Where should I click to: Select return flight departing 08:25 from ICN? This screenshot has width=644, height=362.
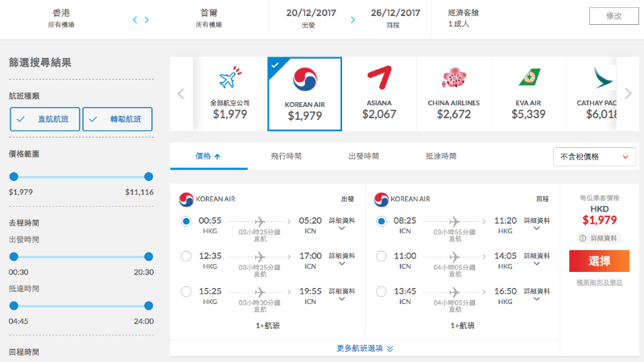381,221
